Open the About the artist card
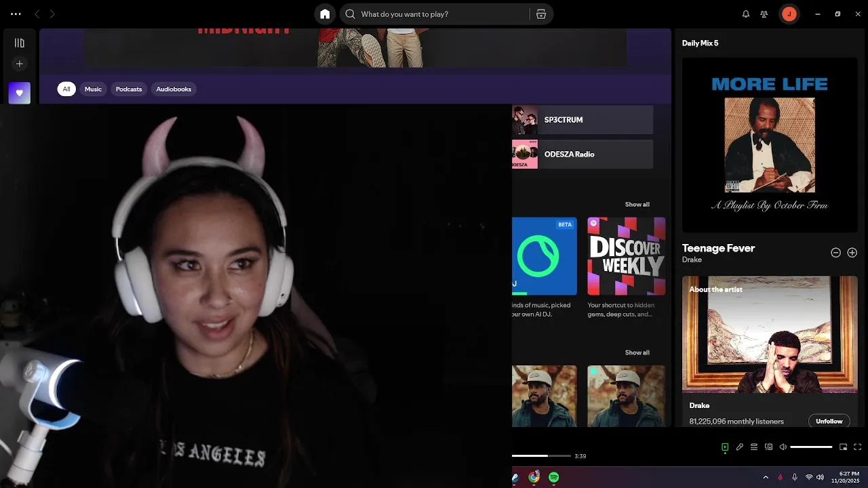 click(770, 351)
